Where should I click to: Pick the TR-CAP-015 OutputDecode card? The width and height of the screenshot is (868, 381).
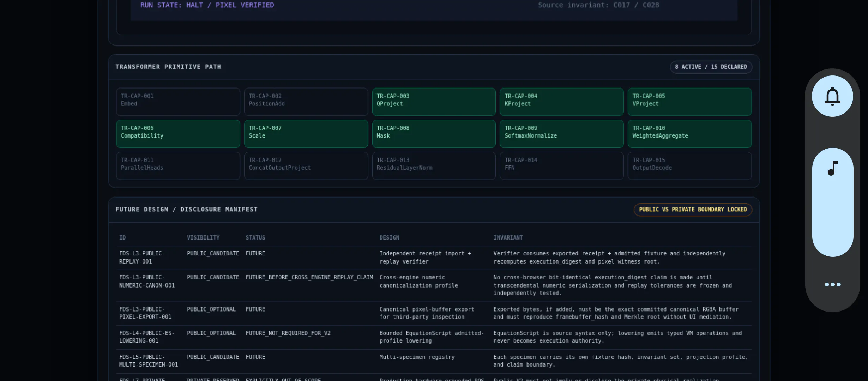(x=689, y=166)
